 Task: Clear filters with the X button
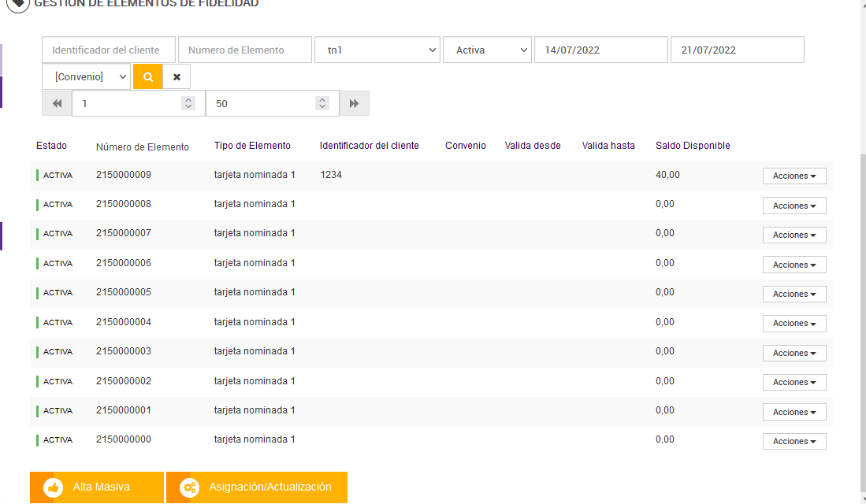point(177,76)
